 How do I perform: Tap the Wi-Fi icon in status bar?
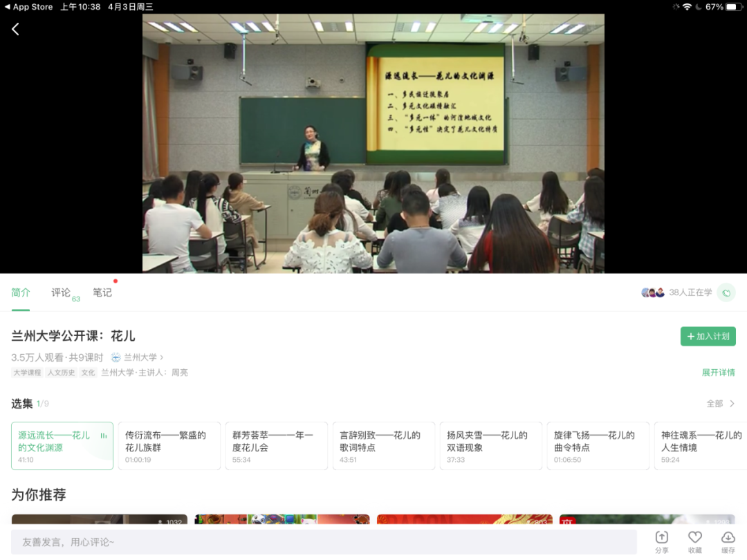point(687,7)
